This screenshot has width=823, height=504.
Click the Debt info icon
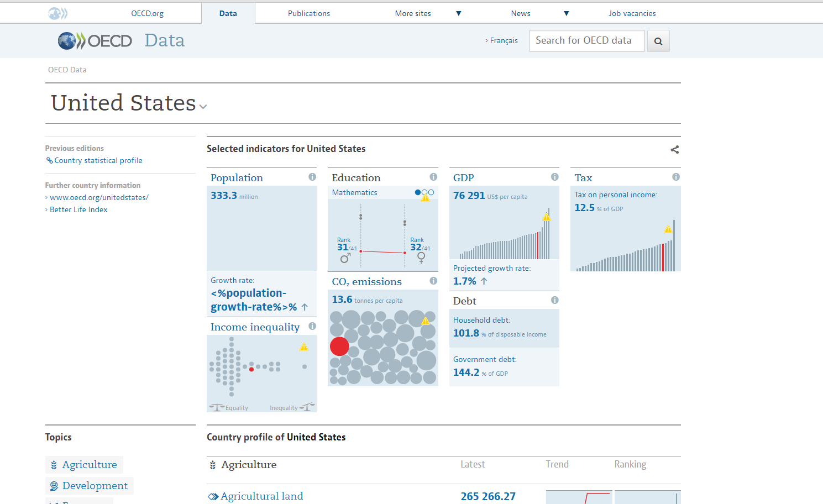tap(554, 300)
